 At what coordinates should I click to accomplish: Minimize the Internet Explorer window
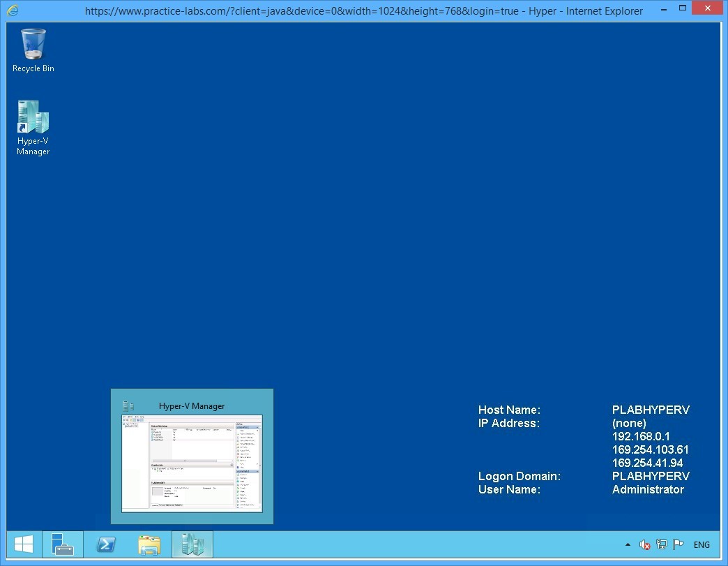pyautogui.click(x=663, y=8)
